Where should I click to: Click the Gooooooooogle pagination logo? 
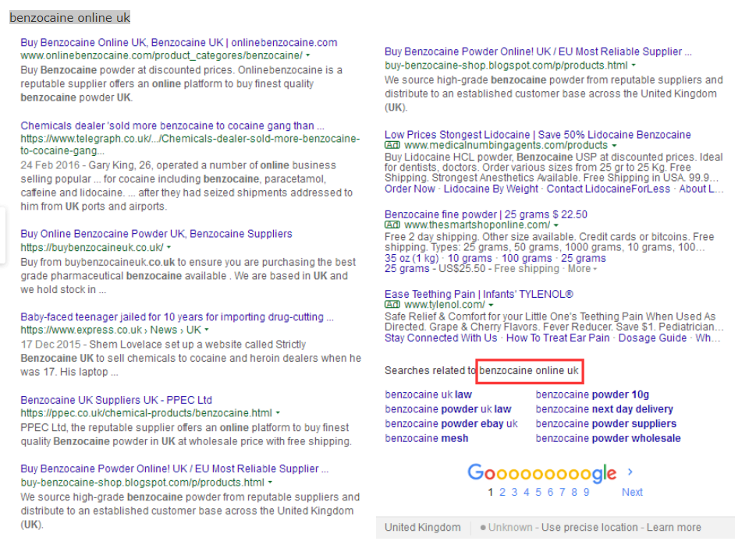[542, 473]
